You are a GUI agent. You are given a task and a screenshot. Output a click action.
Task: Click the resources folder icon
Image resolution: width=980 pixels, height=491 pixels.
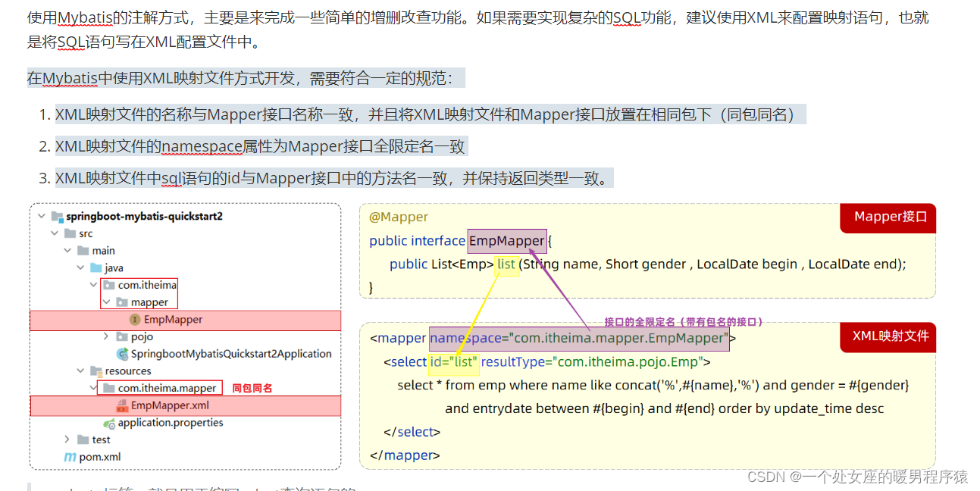pos(95,371)
